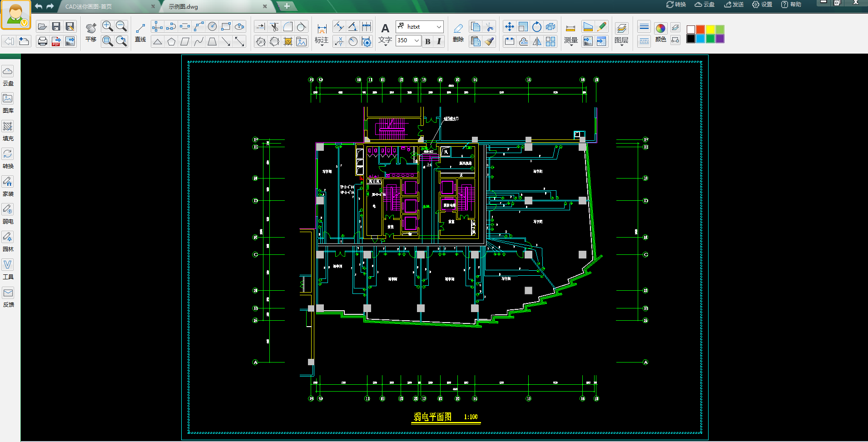Activate the 平移 pan hand tool
868x442 pixels.
tap(91, 33)
